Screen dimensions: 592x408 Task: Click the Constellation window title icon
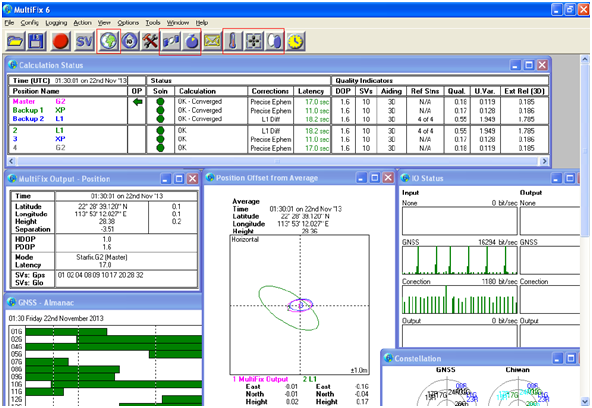[x=388, y=358]
